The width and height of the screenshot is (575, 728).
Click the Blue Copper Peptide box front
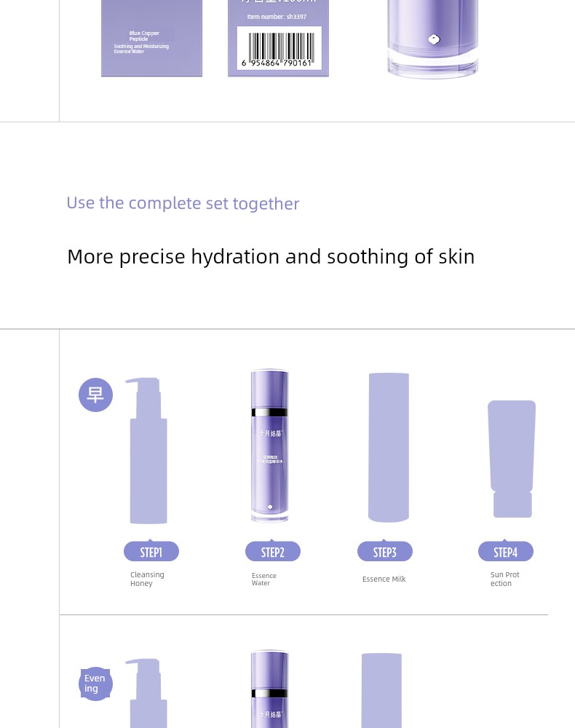tap(151, 38)
